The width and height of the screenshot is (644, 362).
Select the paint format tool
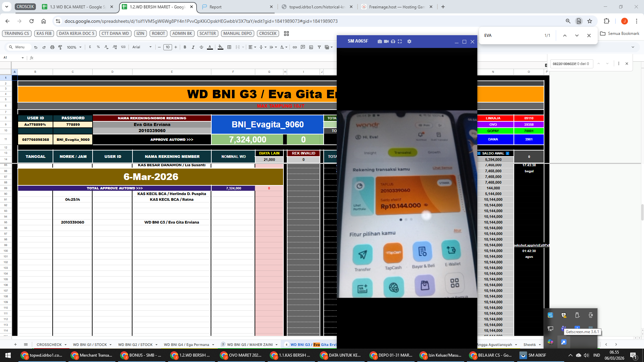[x=60, y=47]
